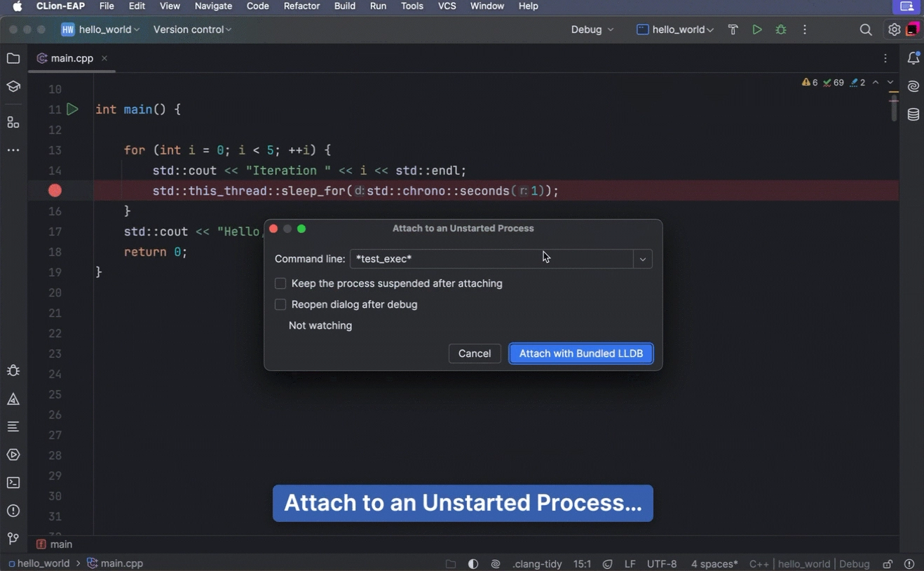Screen dimensions: 924x571
Task: Enable Reopen dialog after debug checkbox
Action: coord(280,304)
